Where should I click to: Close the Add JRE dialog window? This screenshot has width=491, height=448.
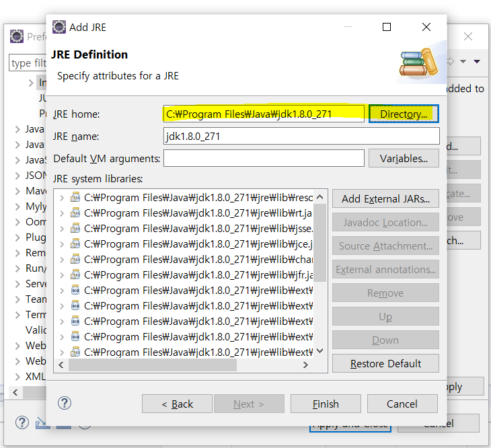point(426,27)
